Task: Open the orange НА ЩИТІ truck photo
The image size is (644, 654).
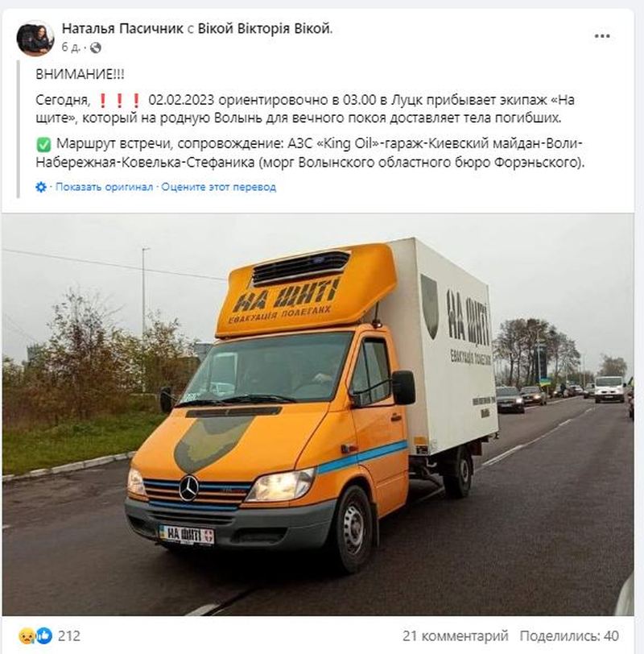Action: (318, 415)
